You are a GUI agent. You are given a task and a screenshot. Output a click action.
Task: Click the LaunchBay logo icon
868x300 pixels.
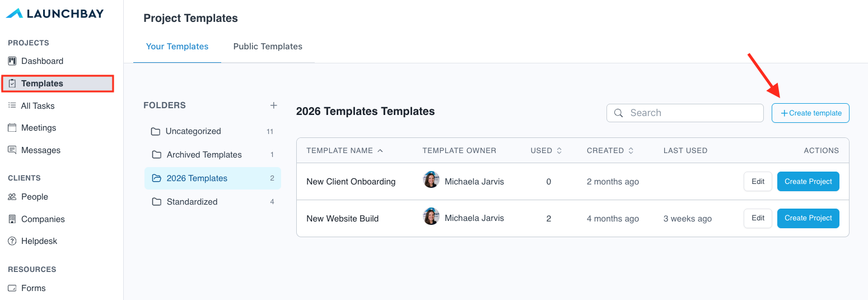click(x=15, y=13)
